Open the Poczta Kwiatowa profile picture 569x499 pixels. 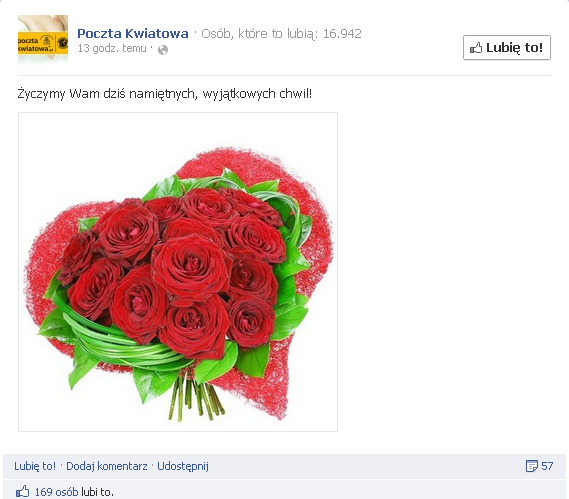point(43,40)
